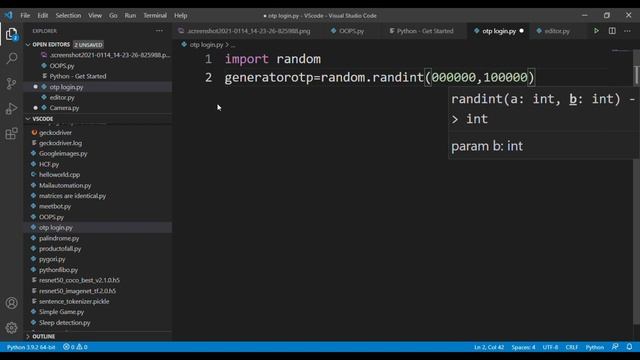This screenshot has width=640, height=360.
Task: Open the Accounts menu icon
Action: pos(11,303)
